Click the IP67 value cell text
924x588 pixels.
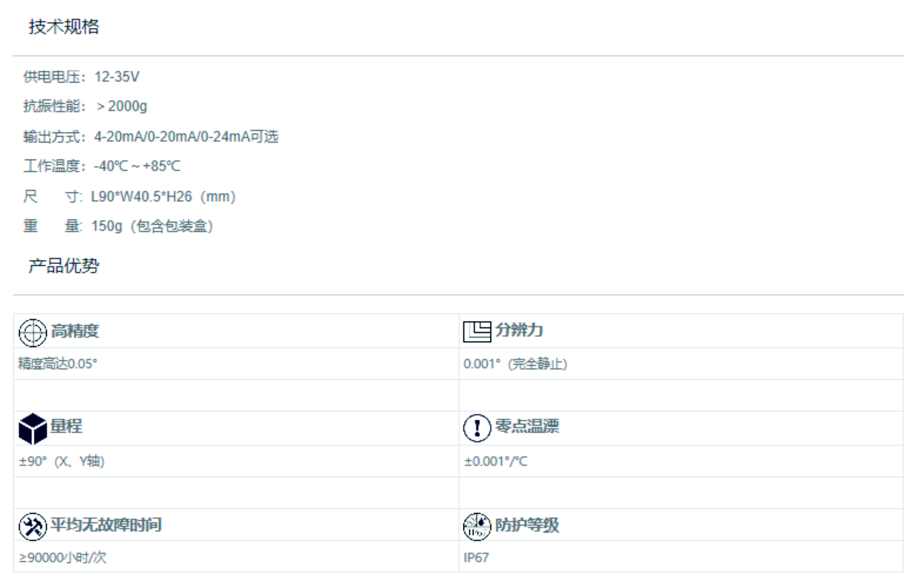tap(476, 557)
